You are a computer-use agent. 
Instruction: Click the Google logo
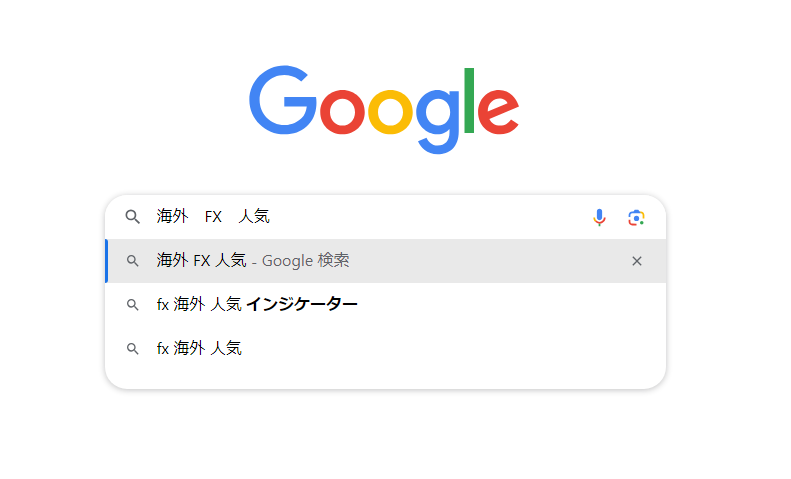384,108
